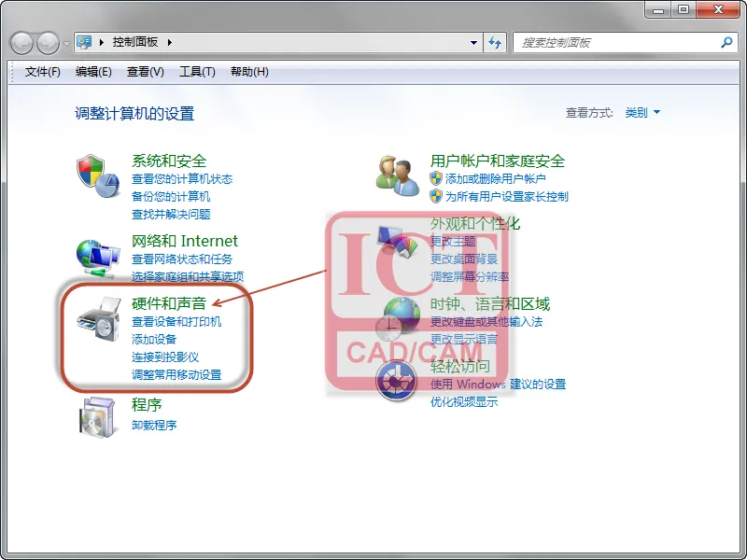Image resolution: width=747 pixels, height=560 pixels.
Task: Click the 控制面板 breadcrumb
Action: point(135,42)
